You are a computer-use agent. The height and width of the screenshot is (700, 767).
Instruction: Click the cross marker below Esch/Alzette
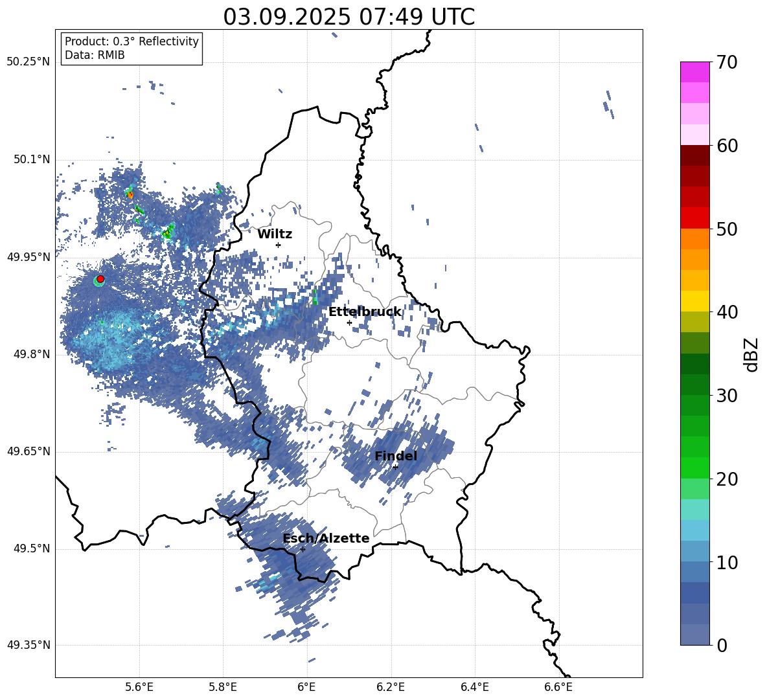click(x=303, y=549)
